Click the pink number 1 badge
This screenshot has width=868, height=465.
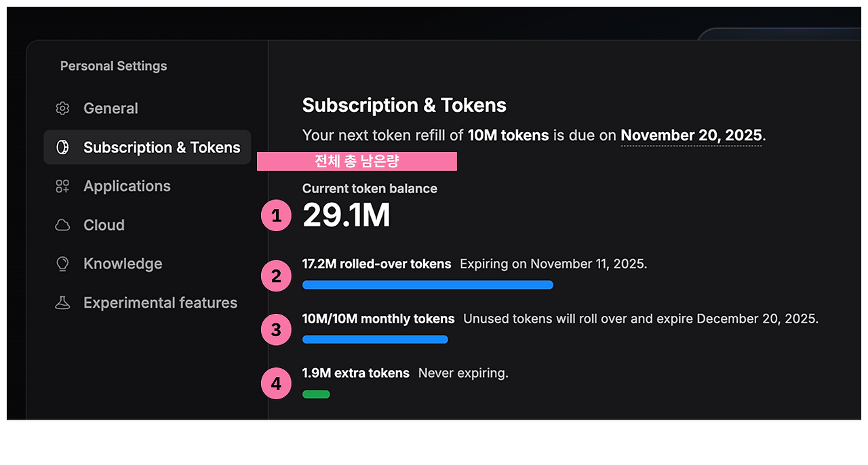pos(276,216)
